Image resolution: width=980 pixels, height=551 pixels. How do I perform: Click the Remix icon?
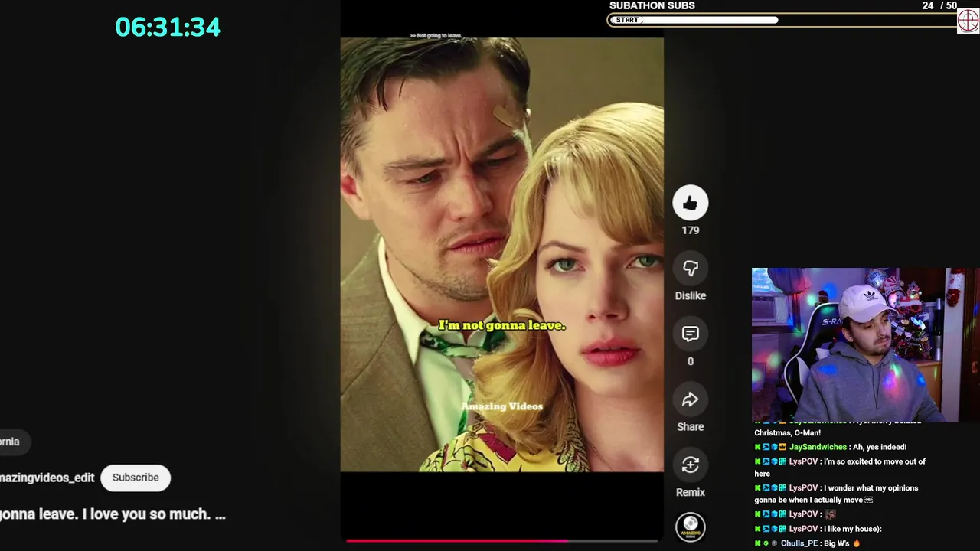click(x=690, y=465)
